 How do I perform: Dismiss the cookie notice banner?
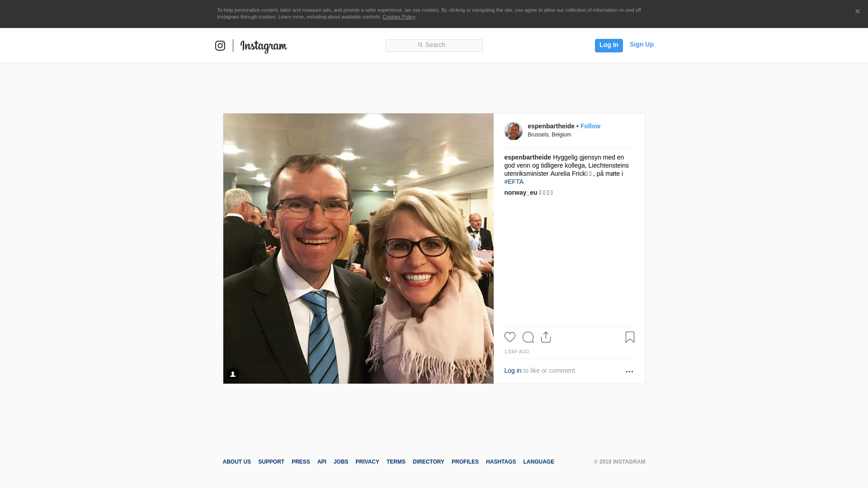(857, 11)
